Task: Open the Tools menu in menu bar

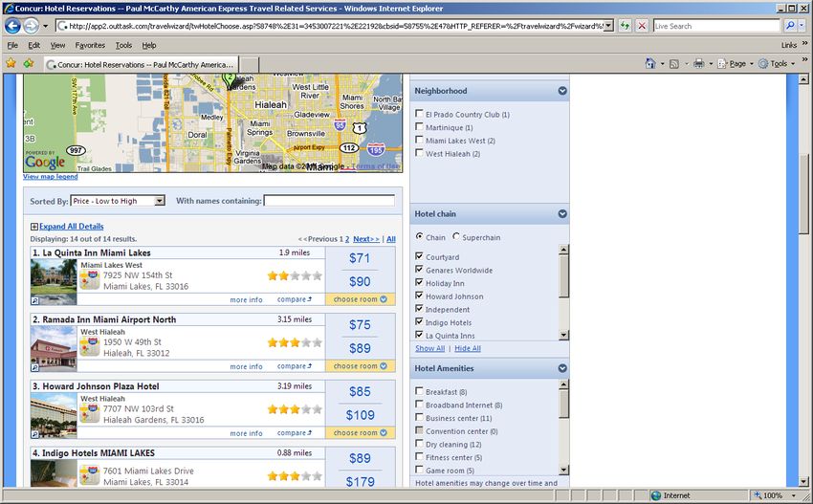Action: [x=123, y=45]
